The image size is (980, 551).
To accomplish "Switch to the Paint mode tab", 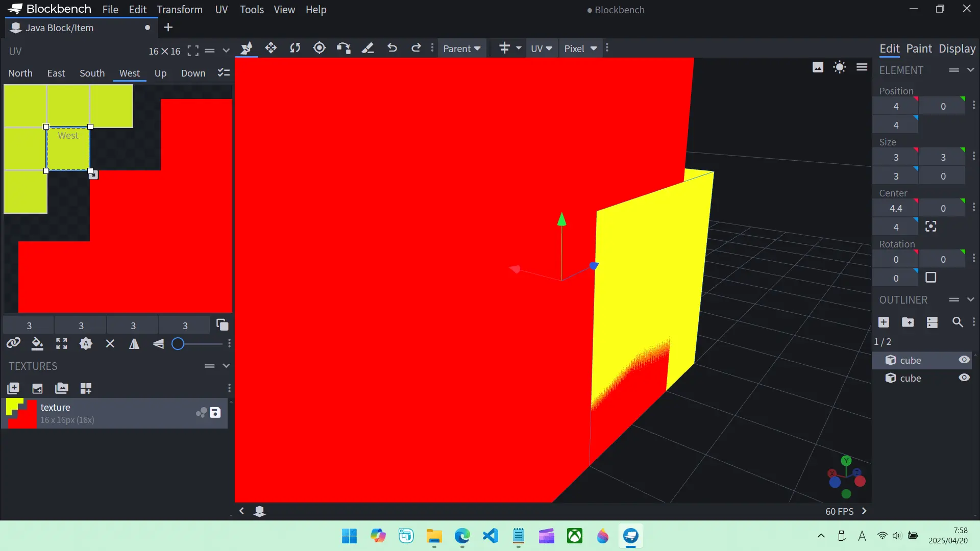I will 919,48.
